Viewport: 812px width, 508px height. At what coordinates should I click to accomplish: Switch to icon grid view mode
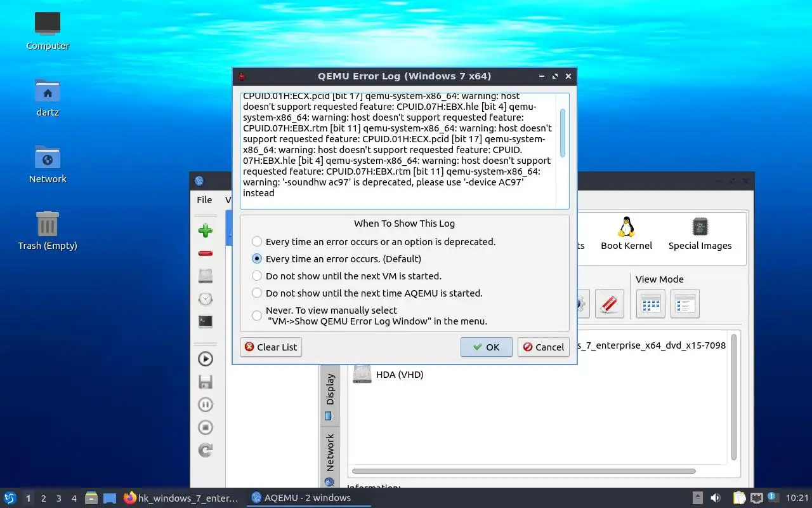[x=650, y=304]
